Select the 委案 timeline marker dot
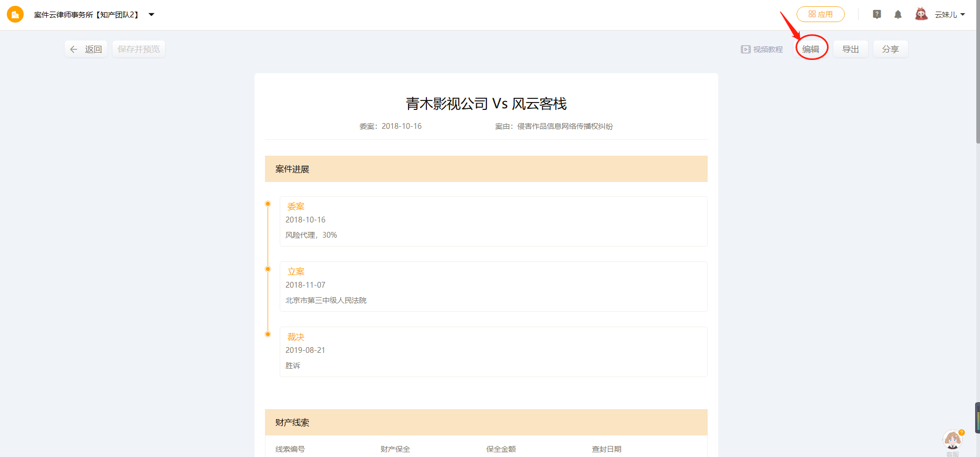This screenshot has width=980, height=457. tap(268, 204)
